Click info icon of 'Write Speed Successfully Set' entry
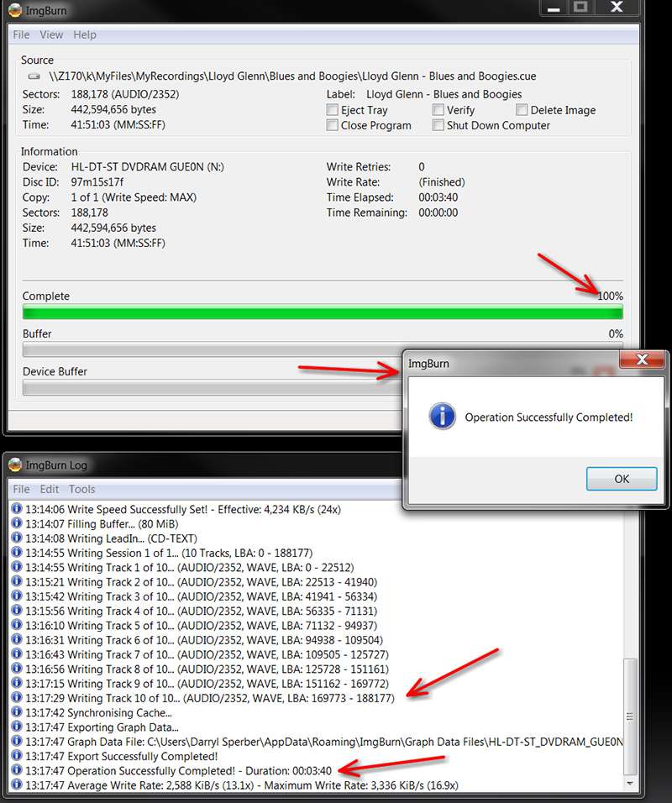 pos(17,508)
